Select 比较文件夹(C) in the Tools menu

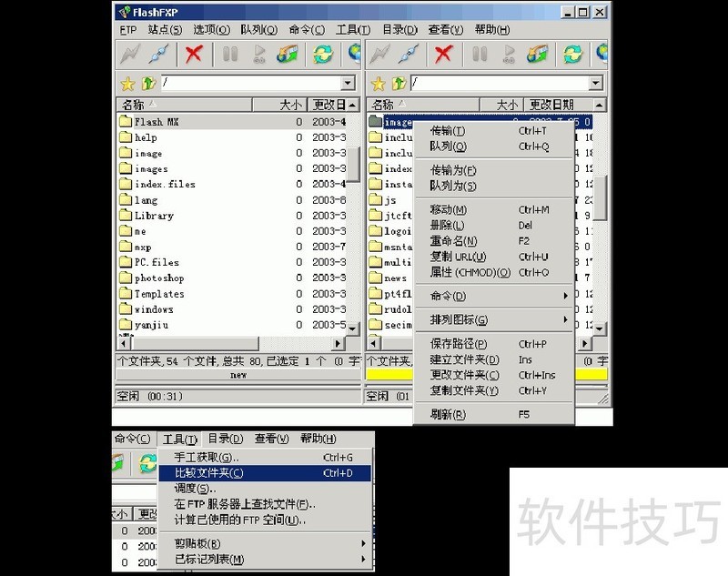[208, 473]
